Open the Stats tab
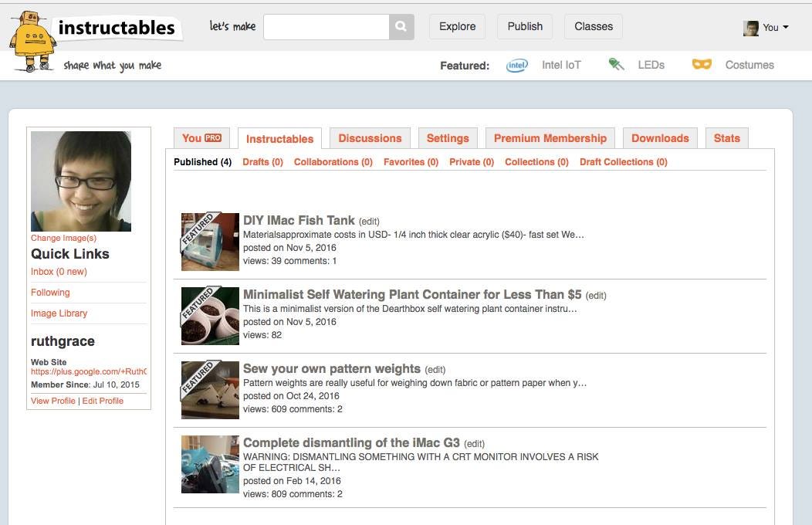 tap(727, 138)
